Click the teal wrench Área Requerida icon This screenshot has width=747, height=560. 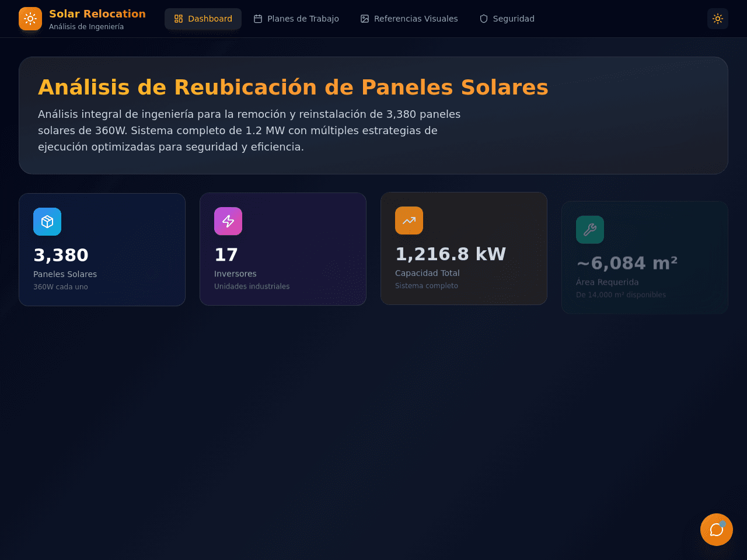(x=590, y=230)
